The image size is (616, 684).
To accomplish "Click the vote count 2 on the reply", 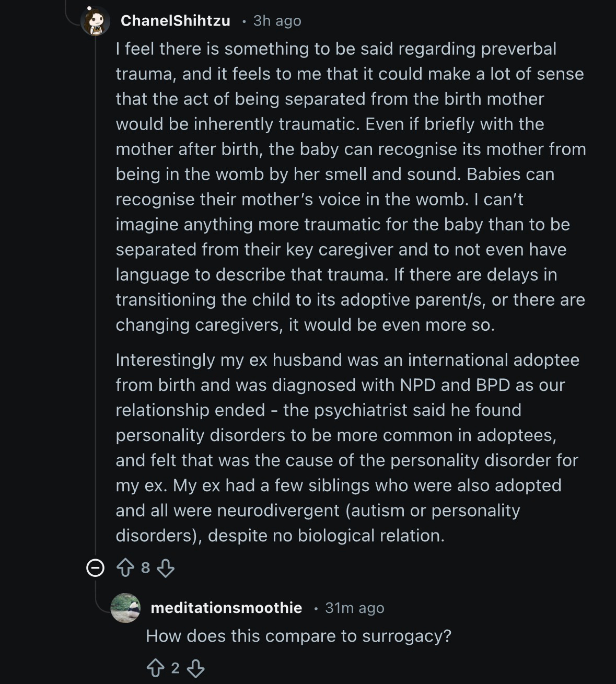I will point(175,668).
